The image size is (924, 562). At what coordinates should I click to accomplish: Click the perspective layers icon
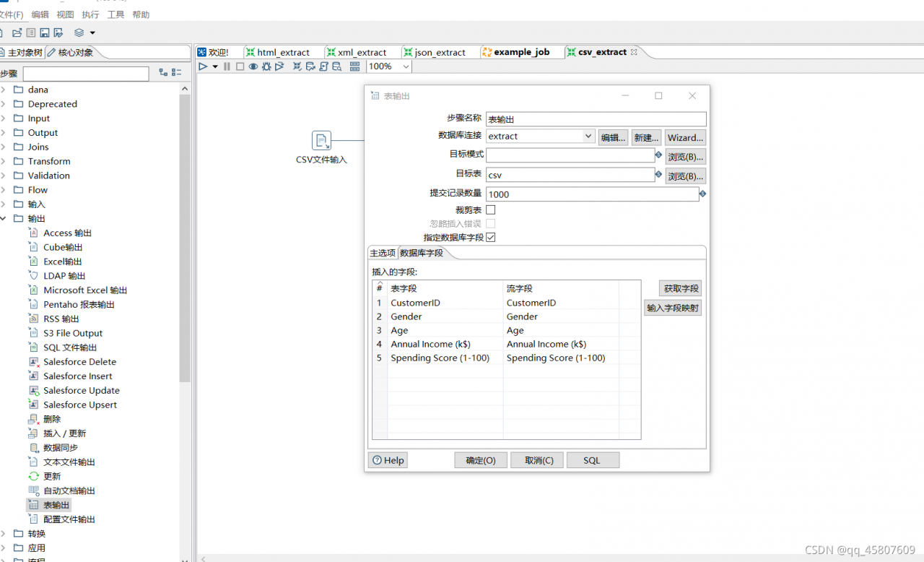pyautogui.click(x=79, y=33)
